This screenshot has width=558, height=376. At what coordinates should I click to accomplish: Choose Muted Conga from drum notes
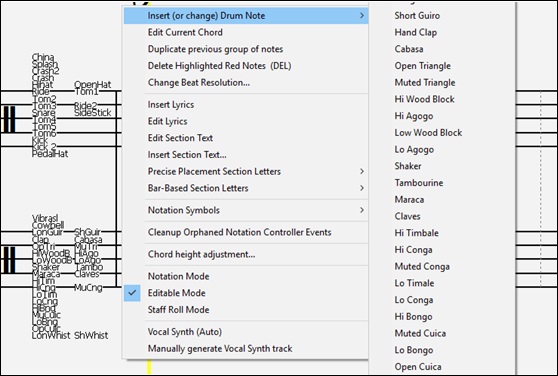click(x=422, y=266)
